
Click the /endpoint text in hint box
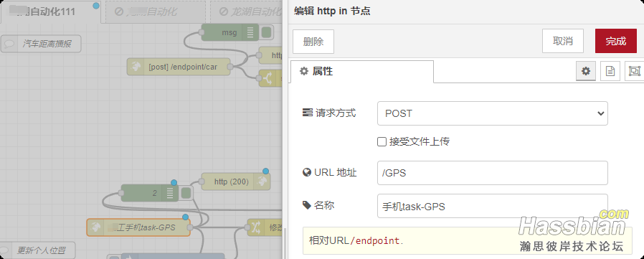pyautogui.click(x=374, y=241)
